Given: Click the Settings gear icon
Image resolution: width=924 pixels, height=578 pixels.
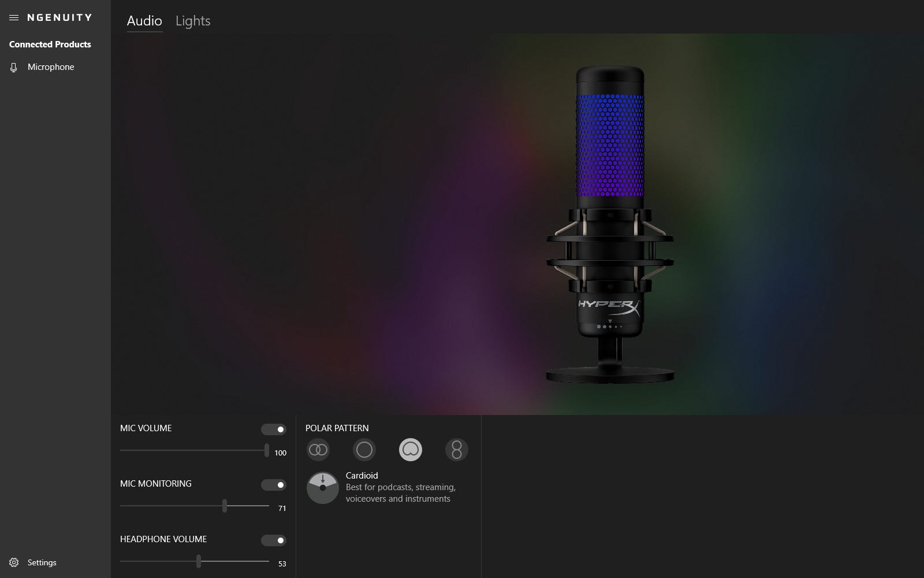Looking at the screenshot, I should [x=14, y=562].
